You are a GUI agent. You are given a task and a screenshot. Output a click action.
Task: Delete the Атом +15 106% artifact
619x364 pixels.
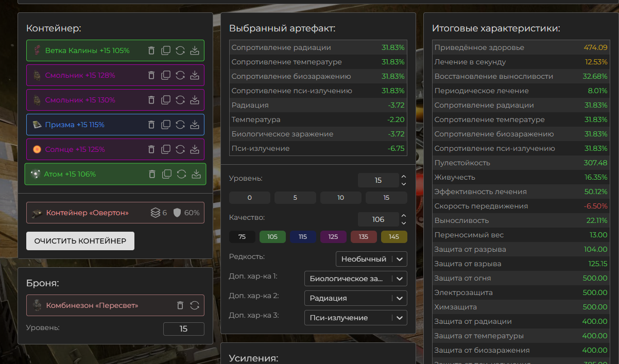152,174
